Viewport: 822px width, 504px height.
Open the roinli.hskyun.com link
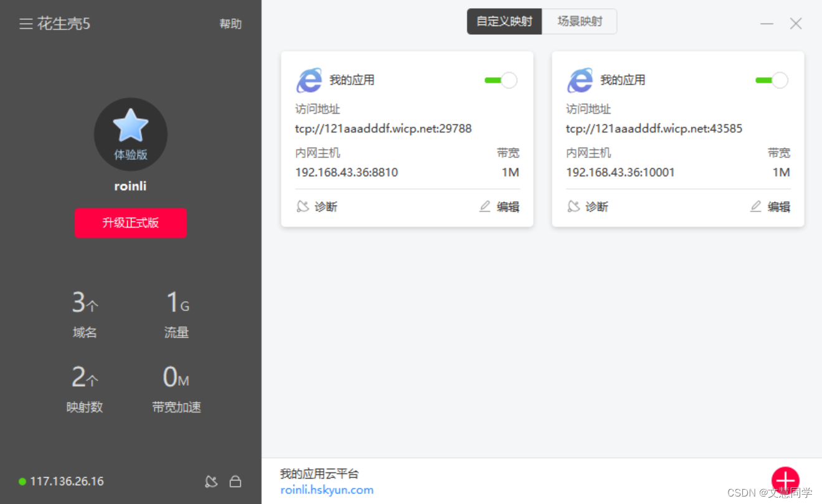(x=327, y=490)
